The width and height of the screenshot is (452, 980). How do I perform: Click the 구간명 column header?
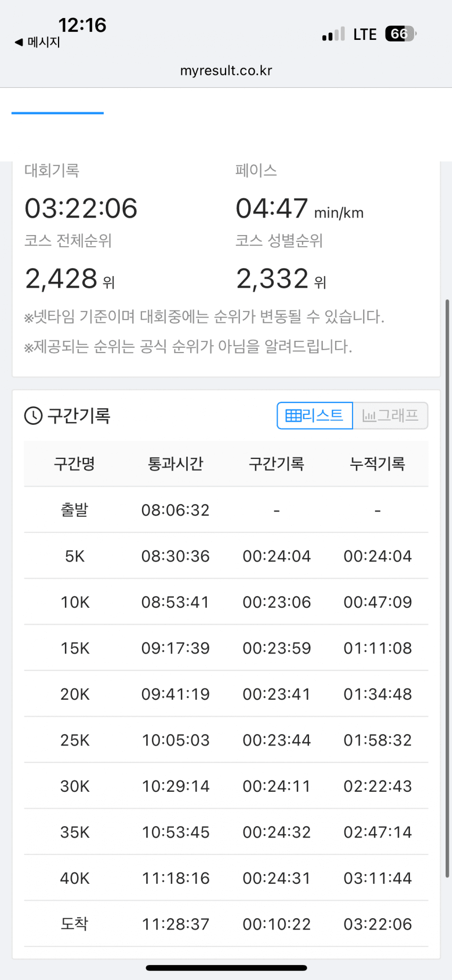[x=74, y=464]
